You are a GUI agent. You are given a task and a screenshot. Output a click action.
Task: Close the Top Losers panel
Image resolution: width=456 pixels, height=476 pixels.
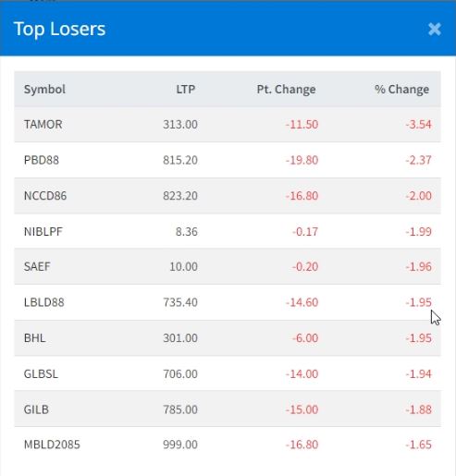tap(435, 30)
